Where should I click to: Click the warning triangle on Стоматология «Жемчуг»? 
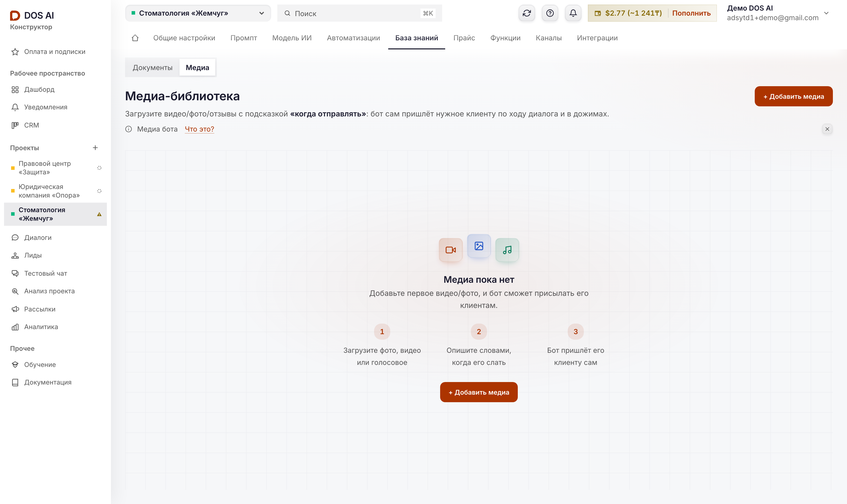[x=99, y=214]
